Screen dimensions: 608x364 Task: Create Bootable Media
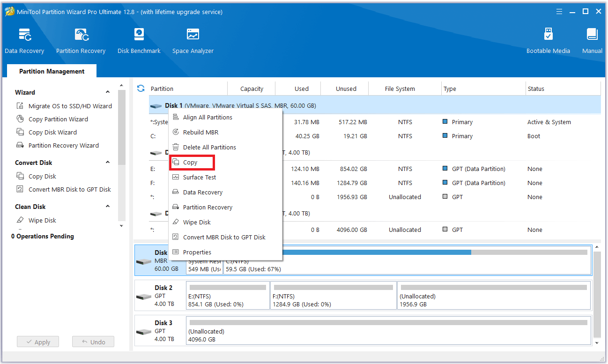click(548, 41)
